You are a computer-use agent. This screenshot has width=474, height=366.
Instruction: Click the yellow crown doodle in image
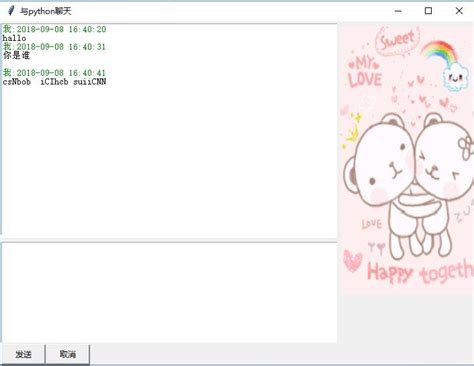[x=352, y=131]
